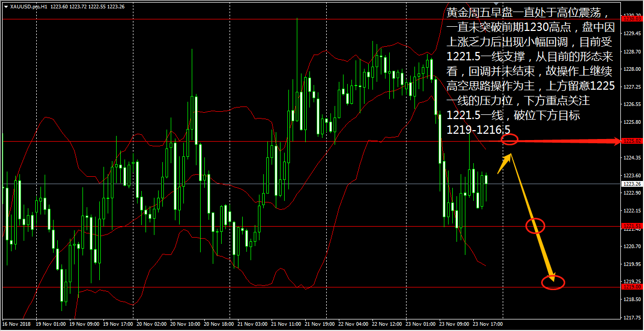Click the 21 Nov 19:00 time label
The width and height of the screenshot is (644, 331).
(320, 324)
